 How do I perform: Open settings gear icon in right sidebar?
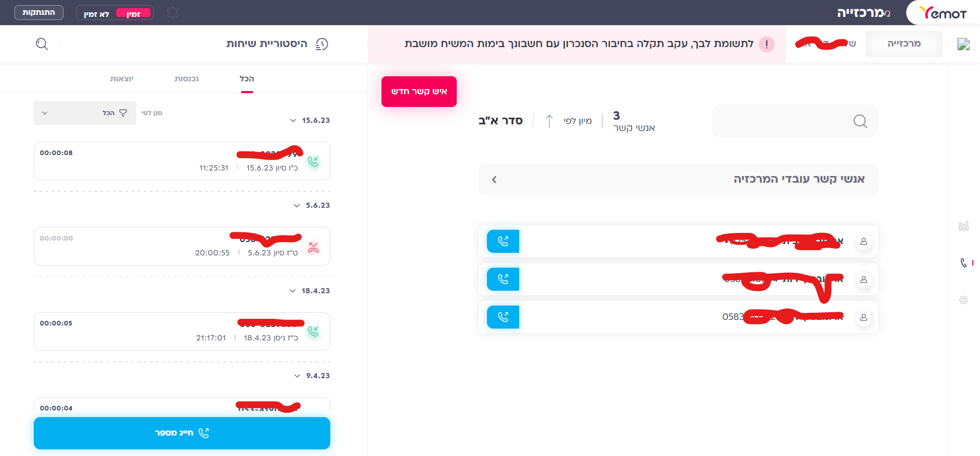tap(963, 300)
